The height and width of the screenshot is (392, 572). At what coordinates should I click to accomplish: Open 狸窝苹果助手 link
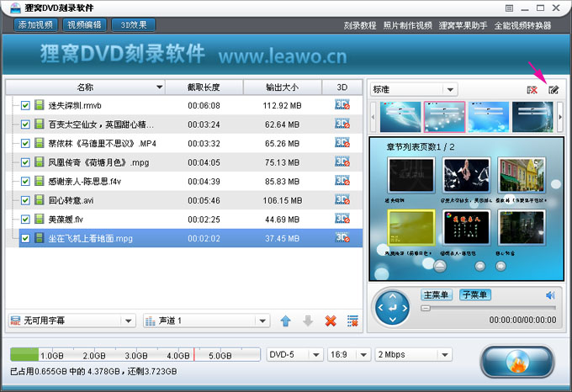463,25
